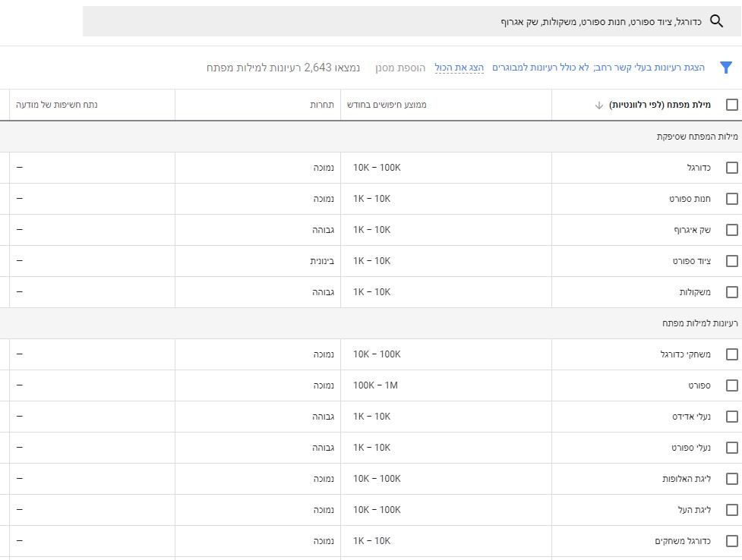742x560 pixels.
Task: Click keyword text ספורט
Action: [x=699, y=385]
